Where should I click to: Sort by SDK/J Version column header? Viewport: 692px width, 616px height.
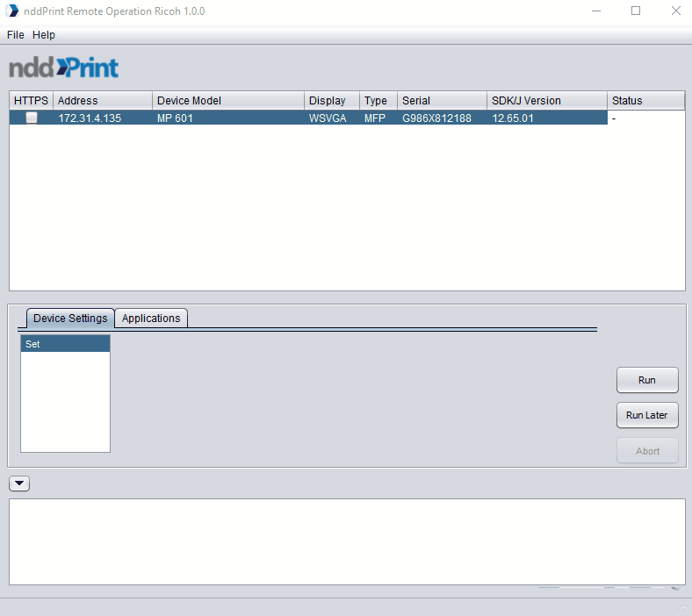[x=546, y=101]
